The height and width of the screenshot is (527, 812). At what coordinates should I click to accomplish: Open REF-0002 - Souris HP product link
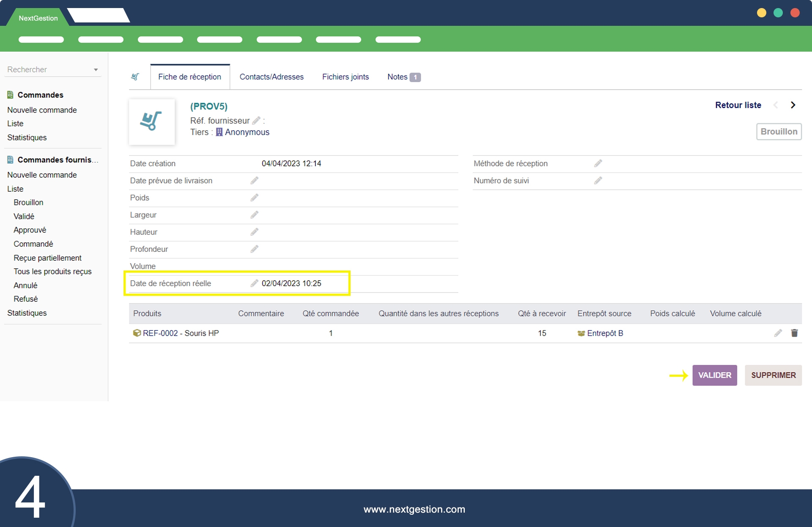[181, 333]
